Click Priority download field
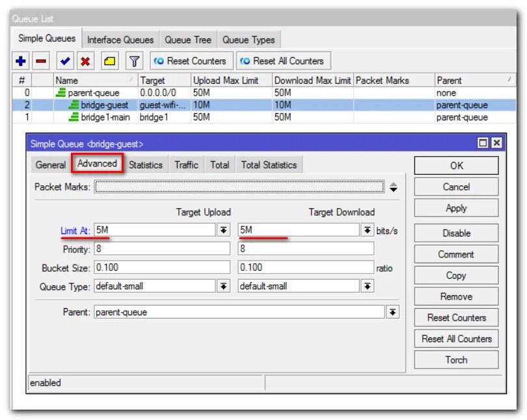 [x=306, y=249]
